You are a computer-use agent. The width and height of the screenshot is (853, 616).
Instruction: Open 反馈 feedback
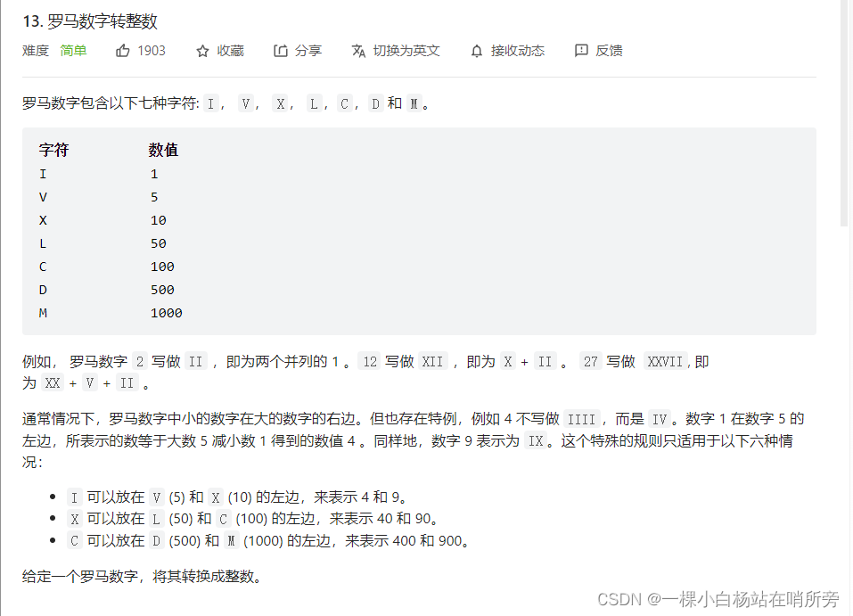click(599, 51)
